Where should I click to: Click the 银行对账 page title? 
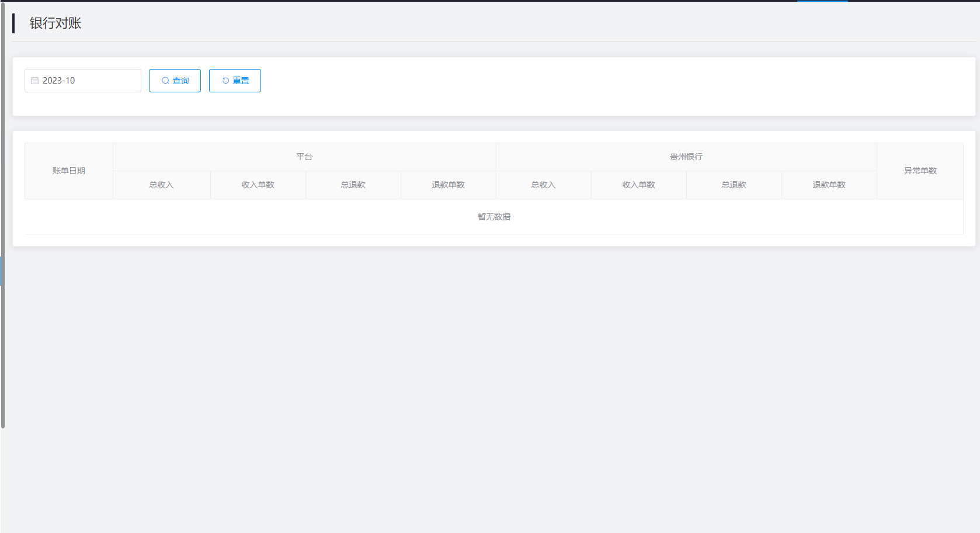coord(55,23)
